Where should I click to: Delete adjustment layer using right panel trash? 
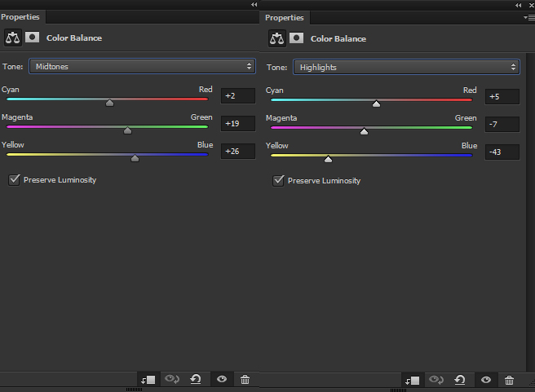509,380
